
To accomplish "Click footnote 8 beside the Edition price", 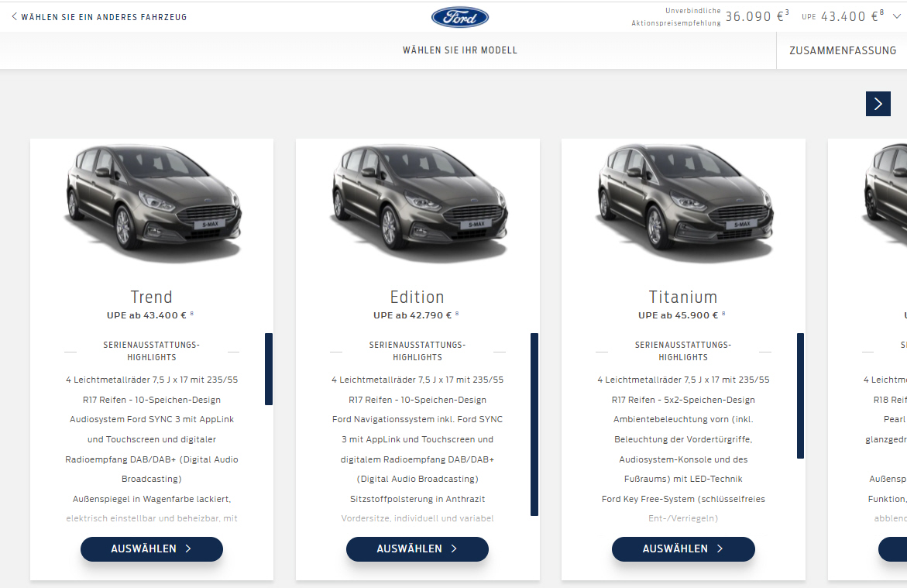I will (x=457, y=313).
